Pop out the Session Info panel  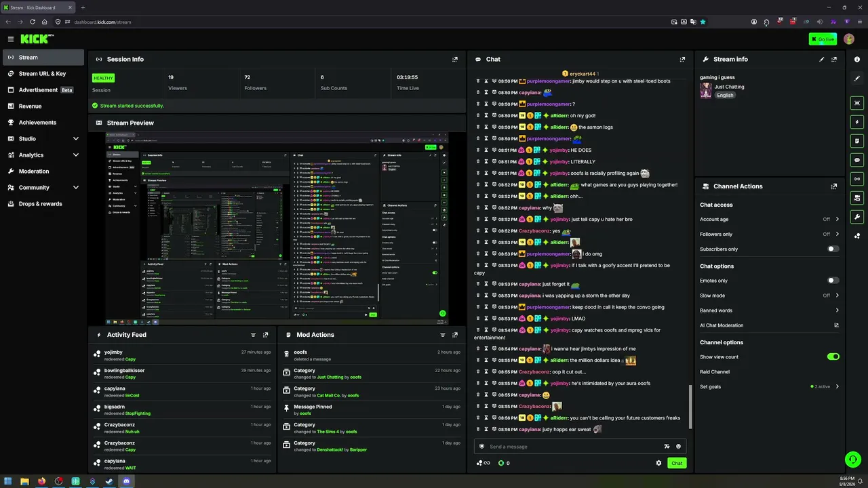[455, 60]
